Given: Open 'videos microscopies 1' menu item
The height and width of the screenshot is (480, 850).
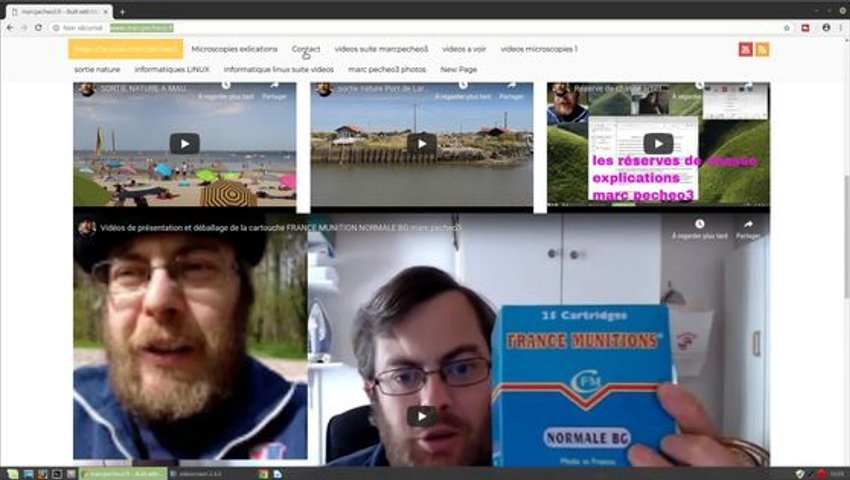Looking at the screenshot, I should pyautogui.click(x=539, y=49).
